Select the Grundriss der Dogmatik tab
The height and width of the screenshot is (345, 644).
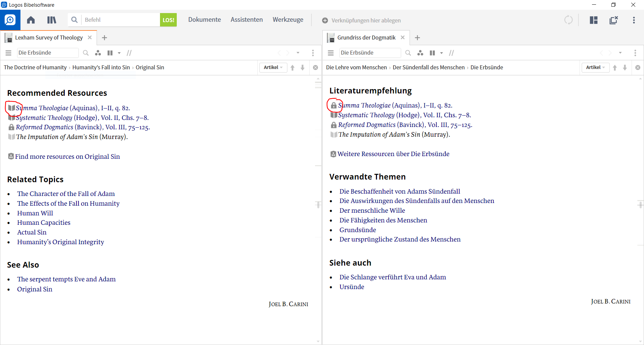[366, 38]
